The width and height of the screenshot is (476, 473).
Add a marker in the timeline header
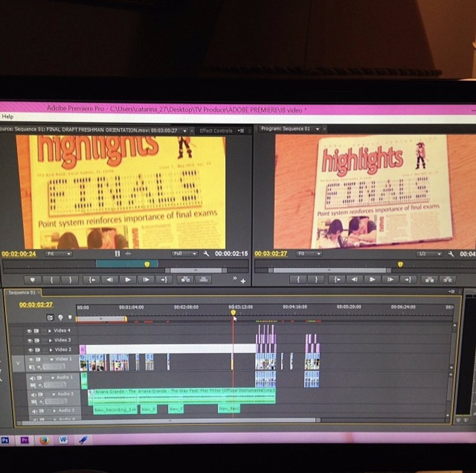coord(70,317)
